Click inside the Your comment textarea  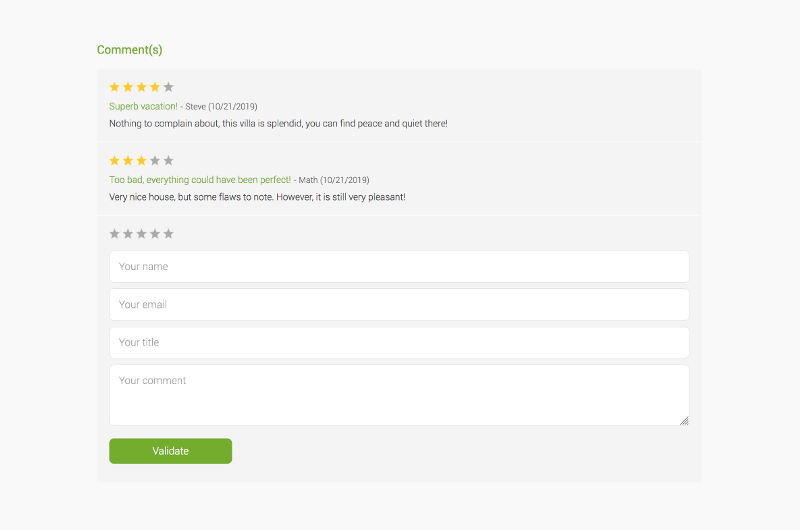pos(399,395)
